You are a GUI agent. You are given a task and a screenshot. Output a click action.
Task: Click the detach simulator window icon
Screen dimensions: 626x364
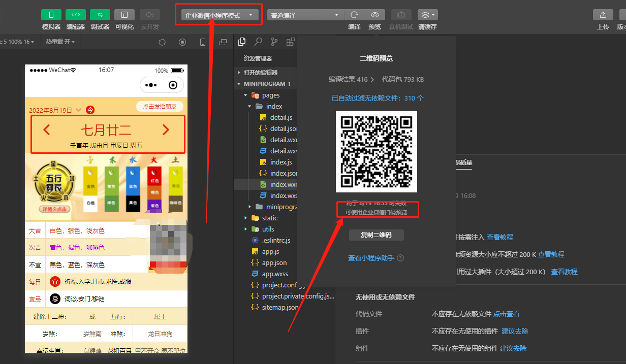pos(223,42)
